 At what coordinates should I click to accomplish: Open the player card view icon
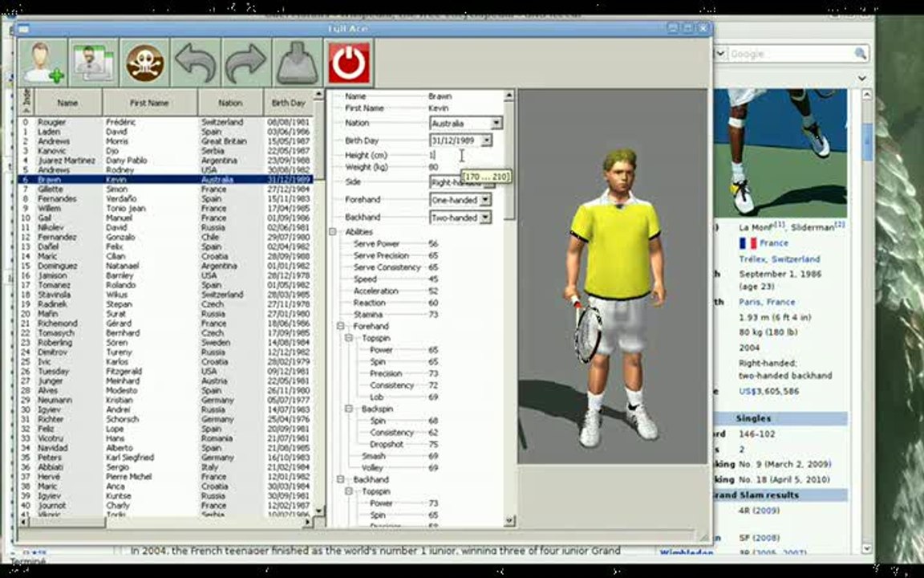click(x=94, y=63)
